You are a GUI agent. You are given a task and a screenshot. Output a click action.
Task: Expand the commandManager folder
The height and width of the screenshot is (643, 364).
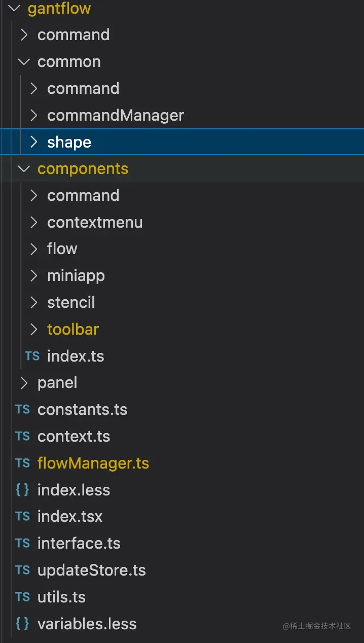[x=34, y=116]
